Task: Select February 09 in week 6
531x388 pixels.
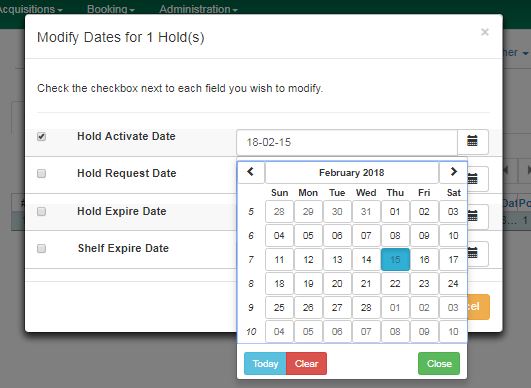Action: pos(424,236)
